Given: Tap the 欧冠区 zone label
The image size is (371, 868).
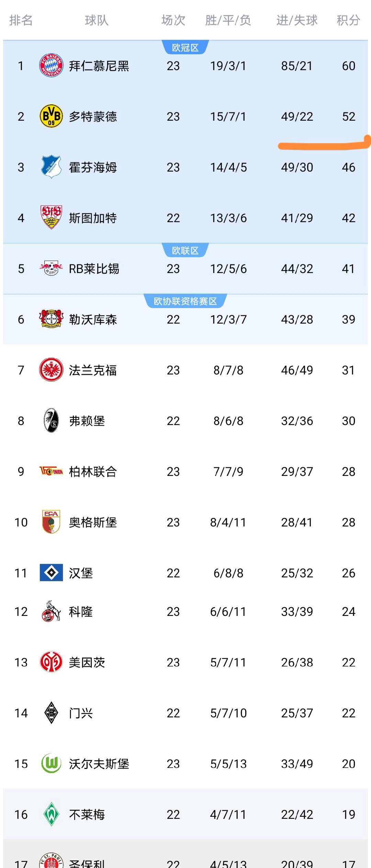Looking at the screenshot, I should pyautogui.click(x=185, y=47).
